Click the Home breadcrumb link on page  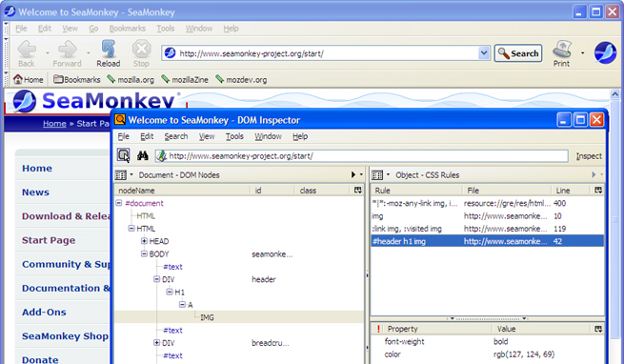[54, 124]
